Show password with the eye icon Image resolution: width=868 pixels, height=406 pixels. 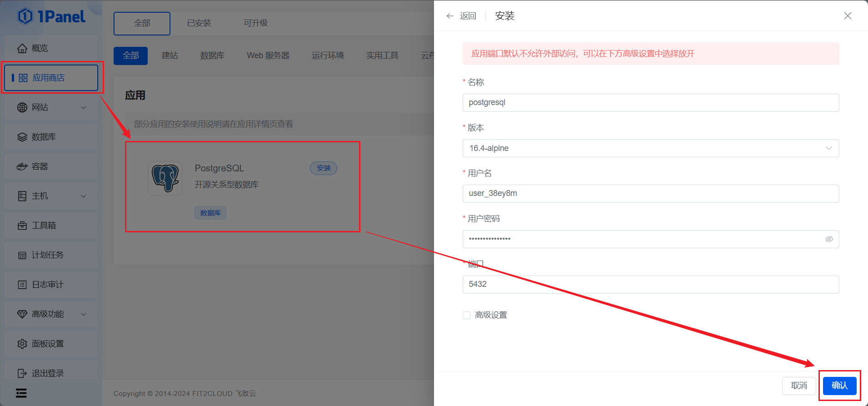829,239
